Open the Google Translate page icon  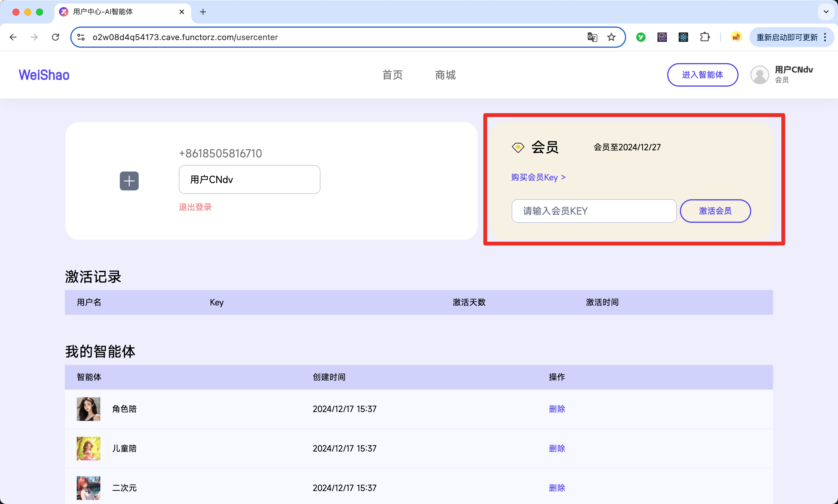coord(592,37)
